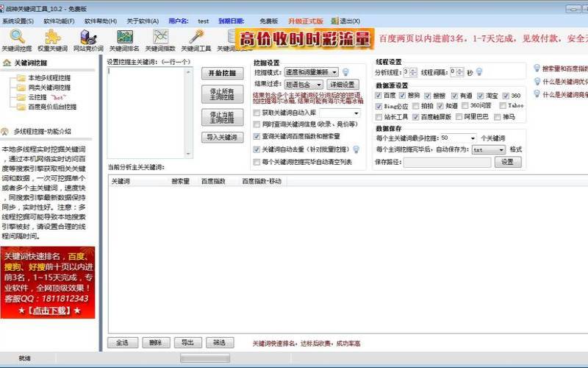Open the 系统设置(S) menu
This screenshot has height=368, width=588.
click(x=18, y=21)
